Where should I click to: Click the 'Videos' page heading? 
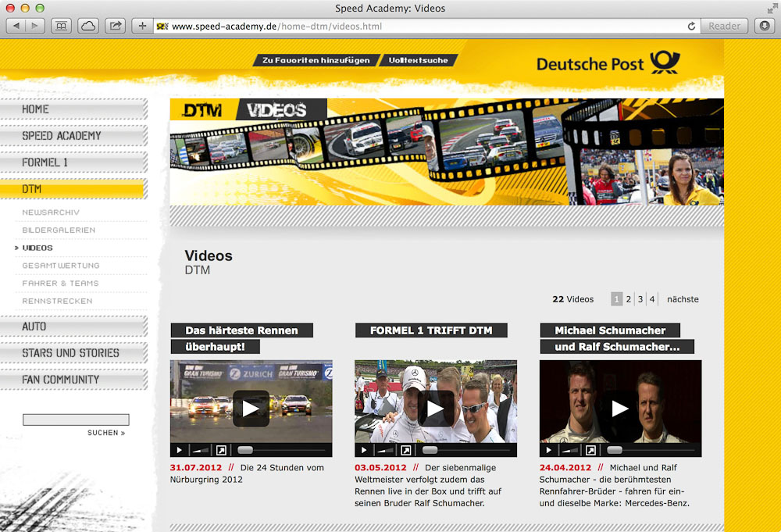coord(209,255)
